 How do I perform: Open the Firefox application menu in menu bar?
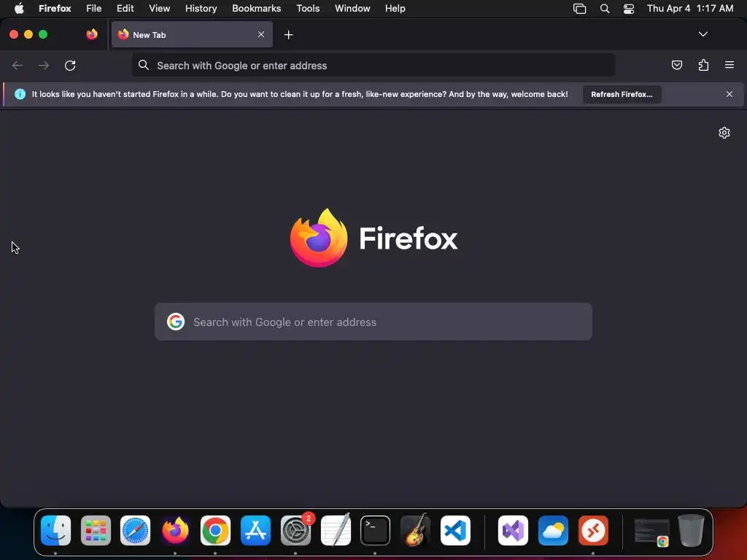[55, 8]
